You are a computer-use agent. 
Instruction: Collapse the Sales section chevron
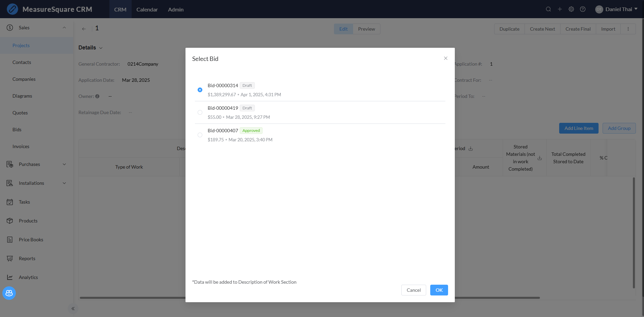coord(64,28)
